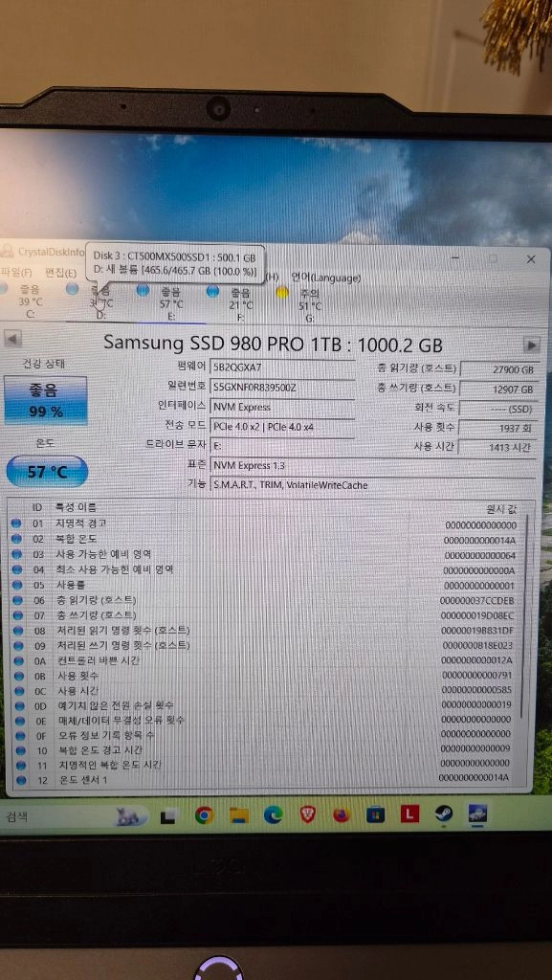The image size is (552, 980).
Task: Select attribute 0A 컨트롤러 바쁜 시간 row
Action: click(x=265, y=660)
